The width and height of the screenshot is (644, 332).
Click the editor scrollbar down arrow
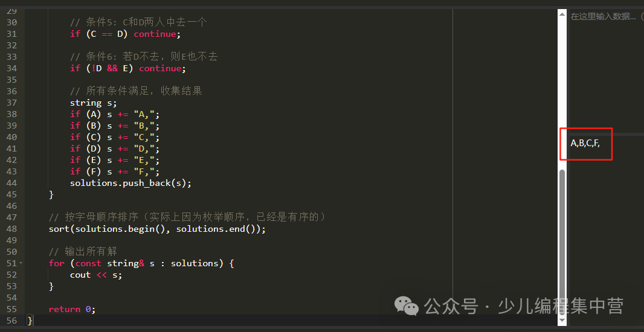[x=562, y=321]
